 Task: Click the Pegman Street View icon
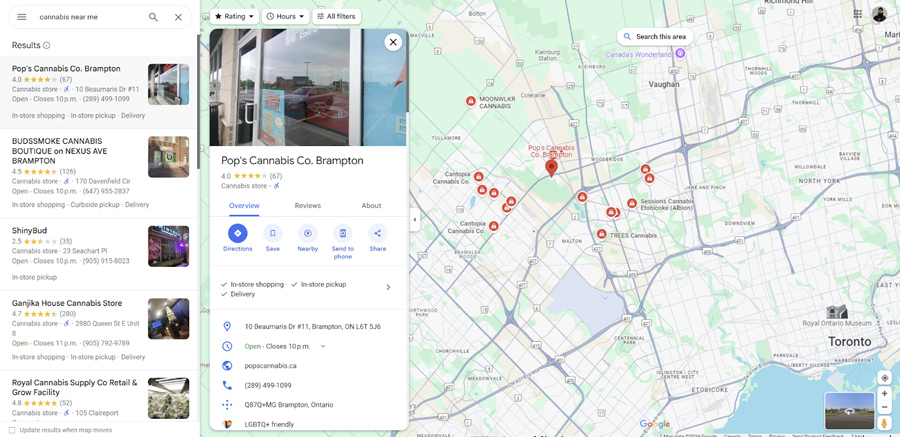(x=885, y=423)
